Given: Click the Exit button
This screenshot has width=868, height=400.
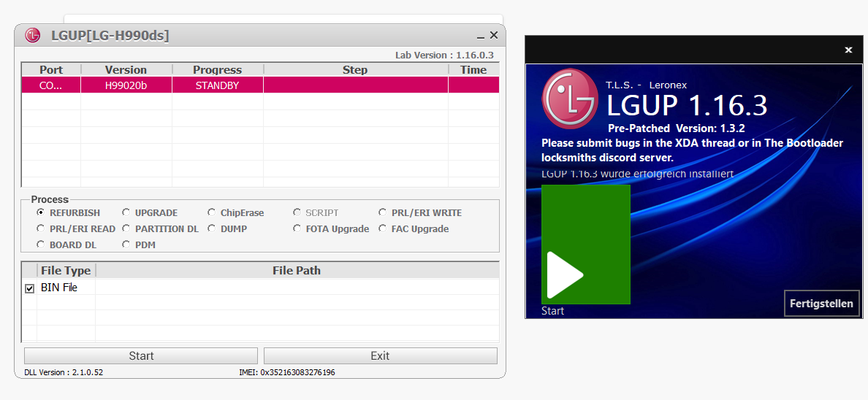Looking at the screenshot, I should (381, 355).
